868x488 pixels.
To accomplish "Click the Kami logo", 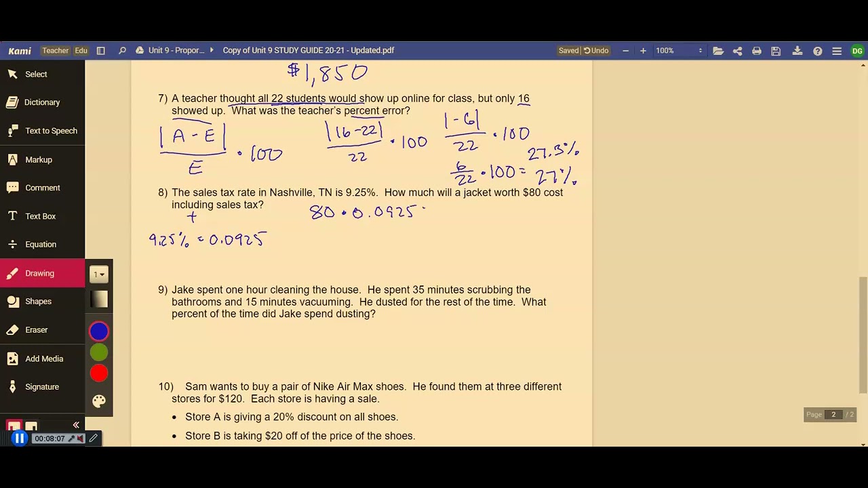I will pos(20,51).
